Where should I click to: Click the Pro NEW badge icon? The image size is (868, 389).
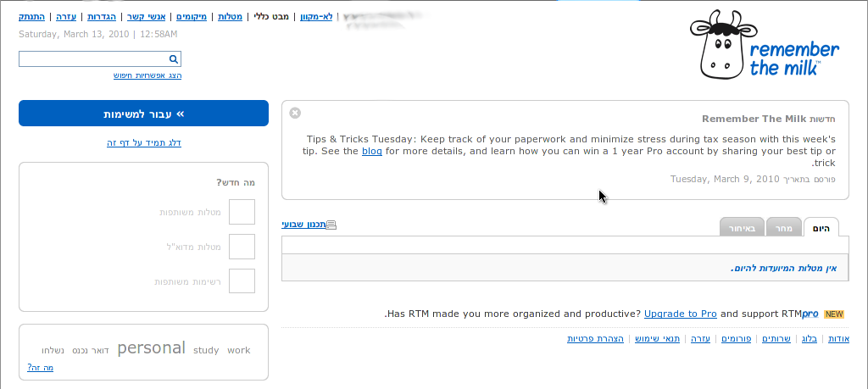833,314
